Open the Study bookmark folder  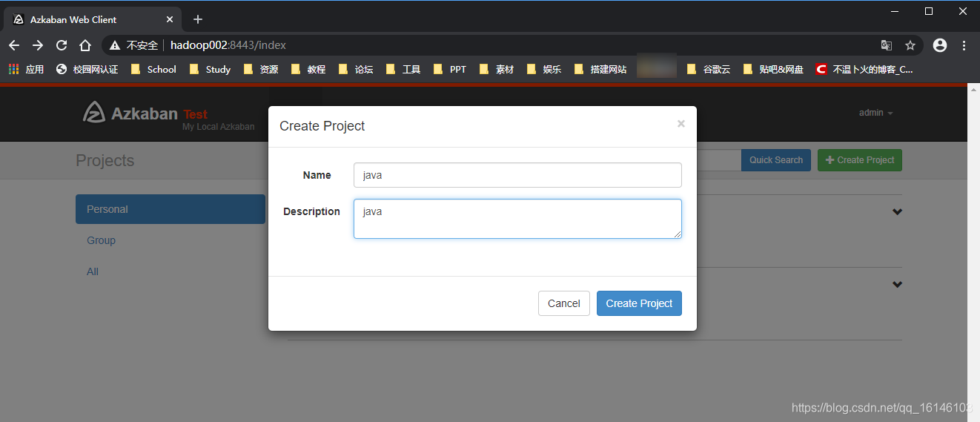point(211,69)
